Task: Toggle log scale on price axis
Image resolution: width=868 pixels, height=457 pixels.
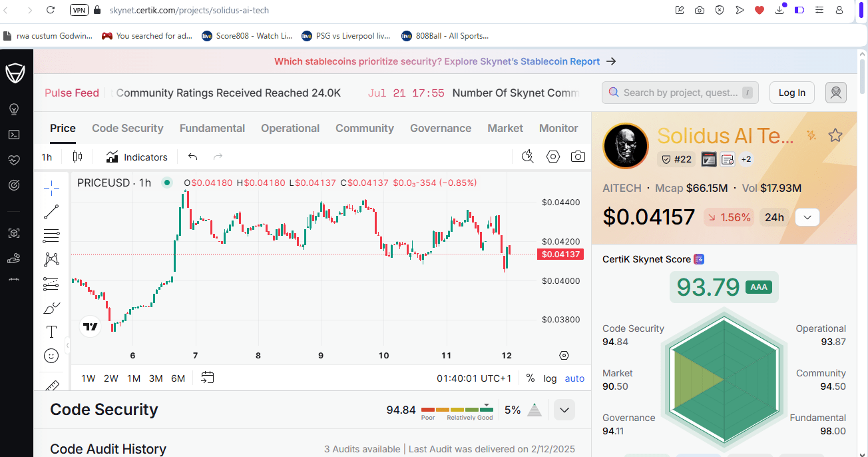Action: (550, 378)
